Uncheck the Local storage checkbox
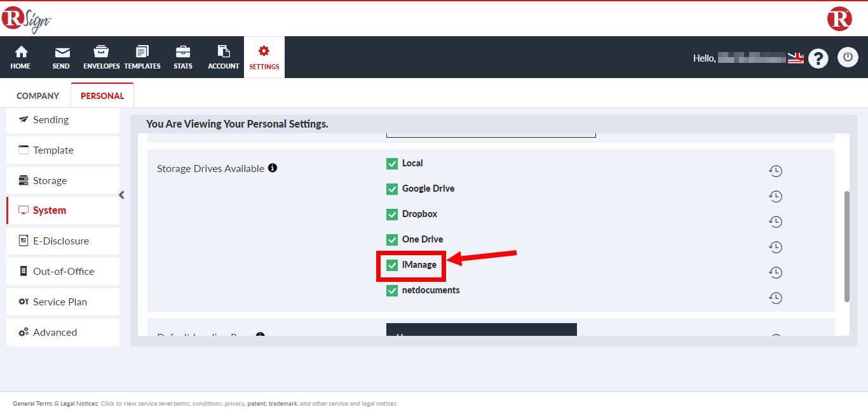This screenshot has height=412, width=868. click(x=392, y=164)
